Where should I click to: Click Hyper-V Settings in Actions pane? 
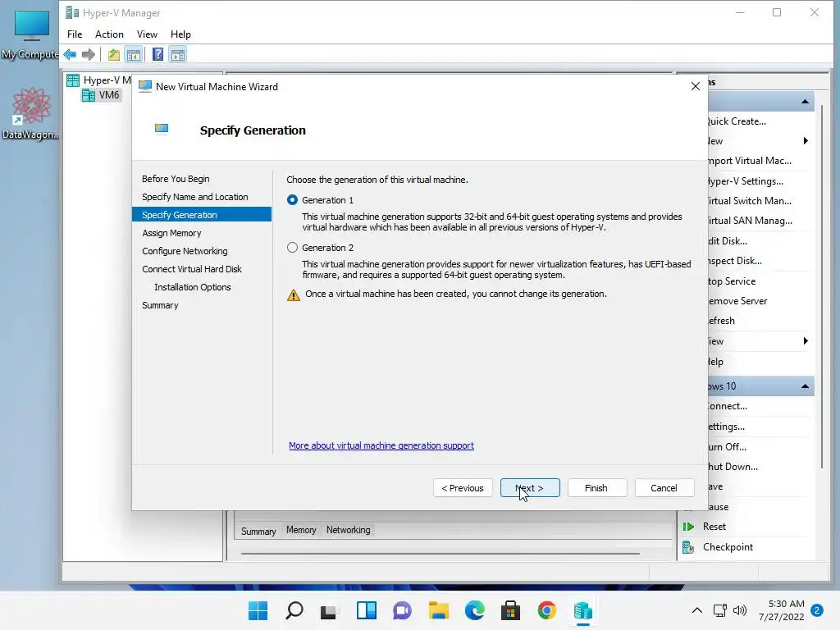745,181
